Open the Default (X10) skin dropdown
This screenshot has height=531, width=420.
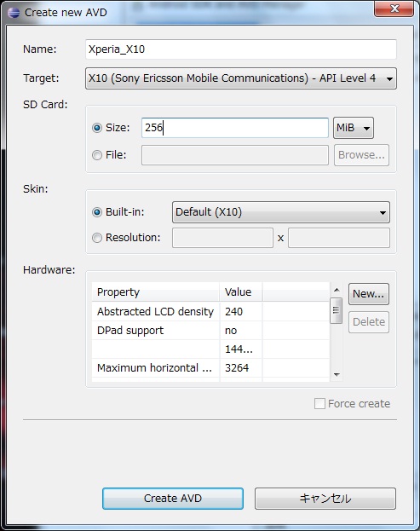[x=281, y=212]
